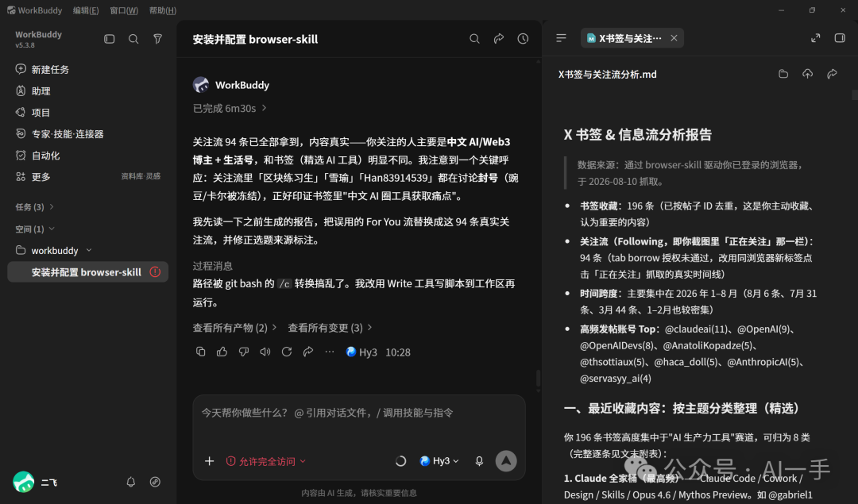Copy the assistant reply

pos(200,352)
